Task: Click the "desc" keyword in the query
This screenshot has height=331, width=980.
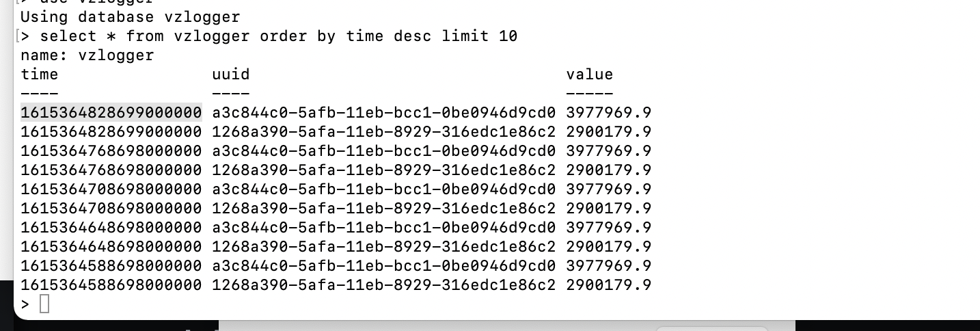Action: click(412, 36)
